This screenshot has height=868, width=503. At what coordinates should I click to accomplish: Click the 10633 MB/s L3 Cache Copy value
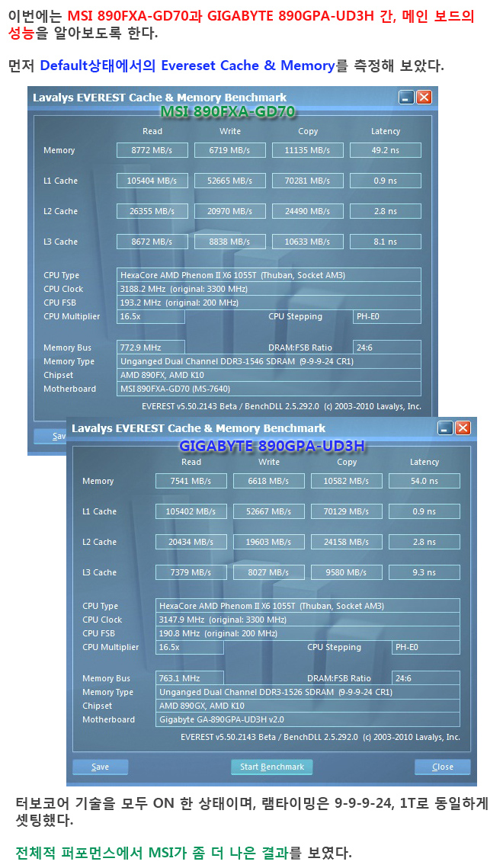coord(308,242)
